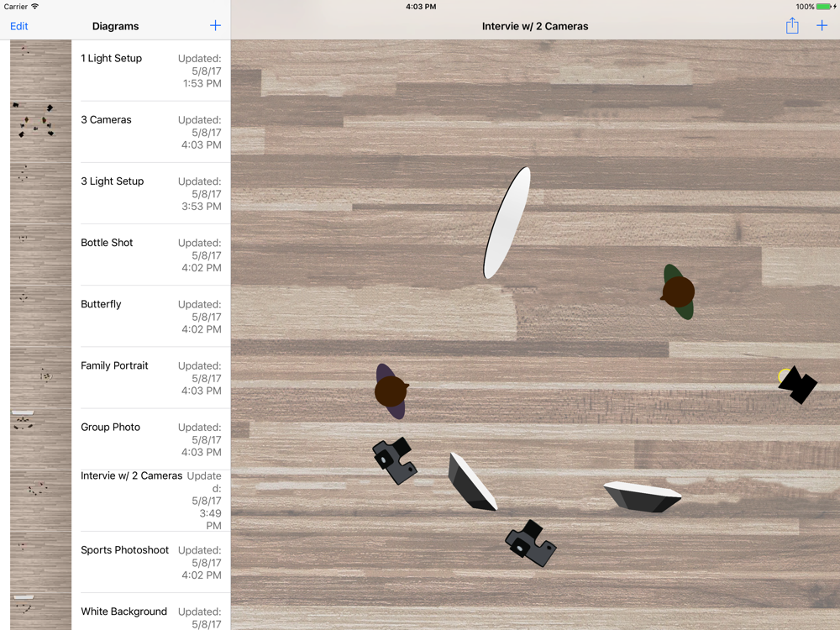Tap the battery indicator in status bar
The height and width of the screenshot is (630, 840).
(x=826, y=7)
